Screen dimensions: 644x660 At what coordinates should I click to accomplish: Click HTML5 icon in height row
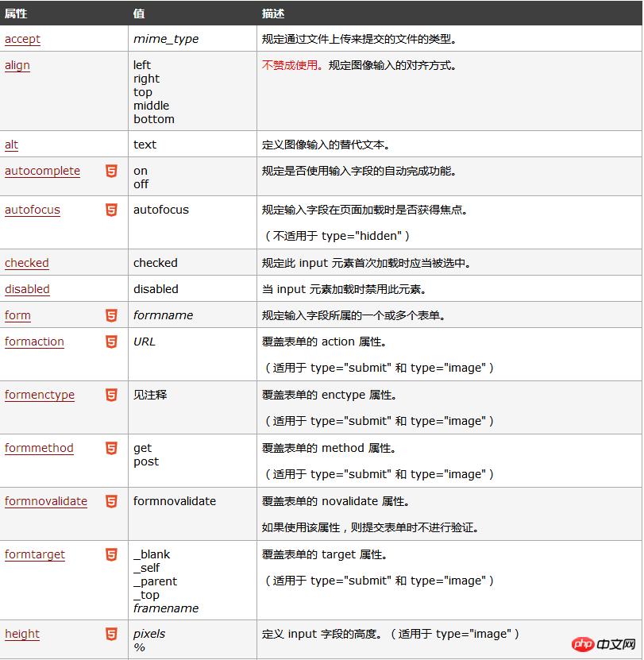click(x=111, y=634)
